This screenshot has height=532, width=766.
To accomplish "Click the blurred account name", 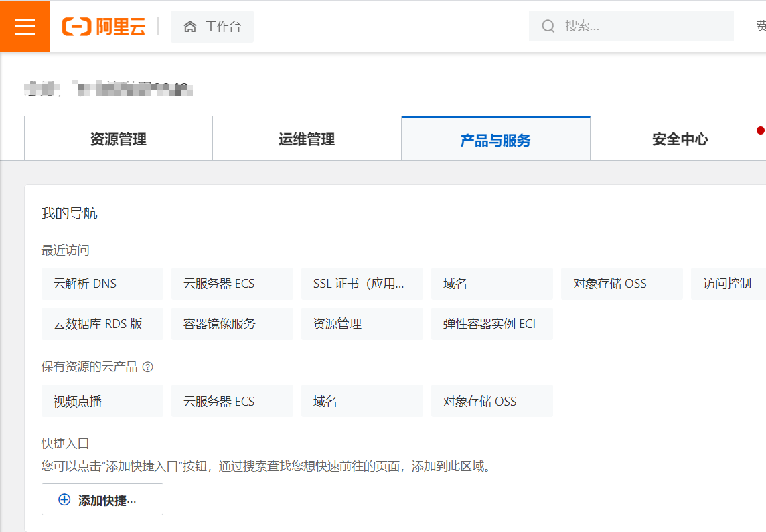I will (x=108, y=89).
